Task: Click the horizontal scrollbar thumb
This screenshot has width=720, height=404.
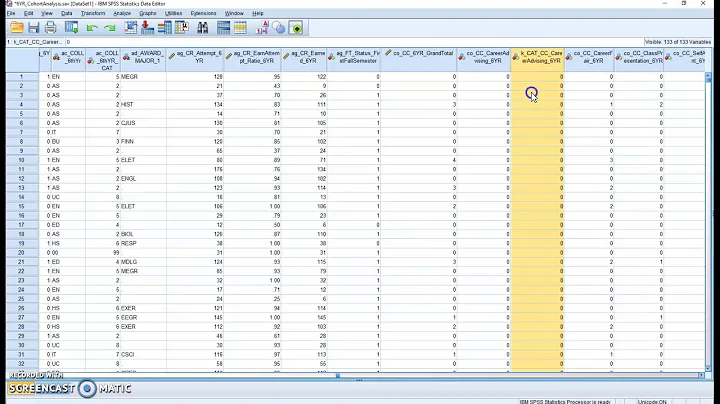Action: coord(338,376)
